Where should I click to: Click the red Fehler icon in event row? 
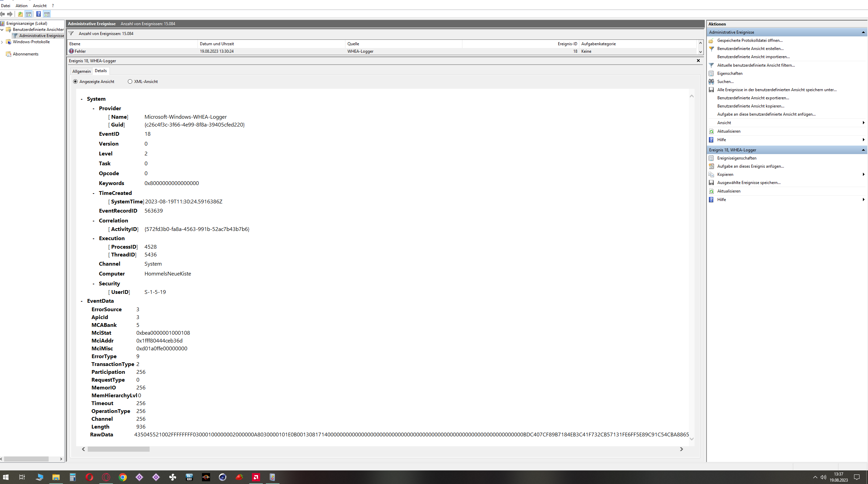tap(71, 51)
